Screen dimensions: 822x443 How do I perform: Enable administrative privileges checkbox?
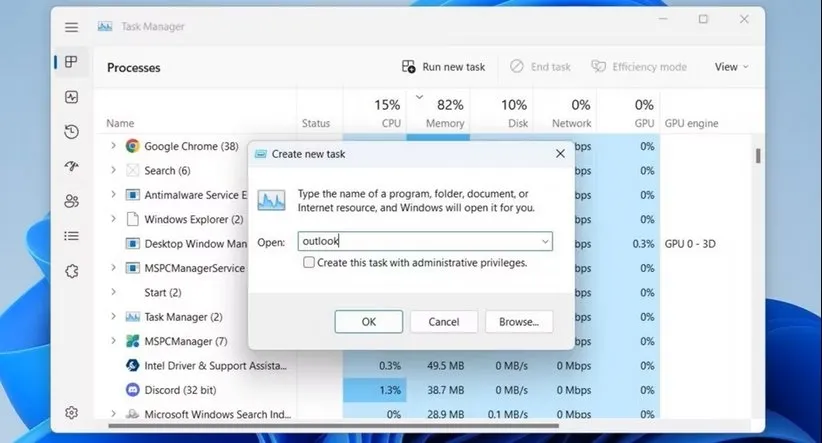309,262
